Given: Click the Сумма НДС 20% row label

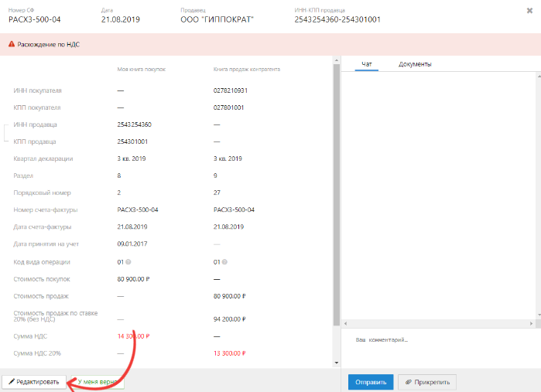Looking at the screenshot, I should point(37,353).
